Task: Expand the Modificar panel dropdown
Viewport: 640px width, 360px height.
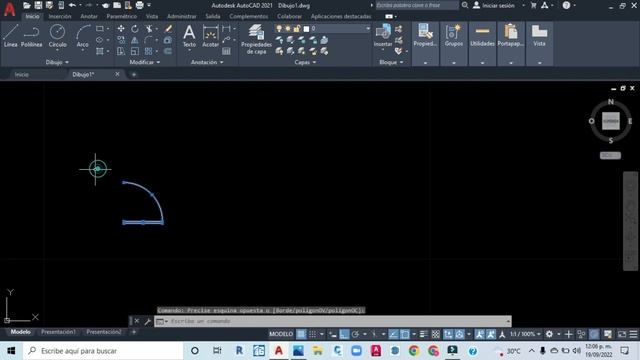Action: click(145, 62)
